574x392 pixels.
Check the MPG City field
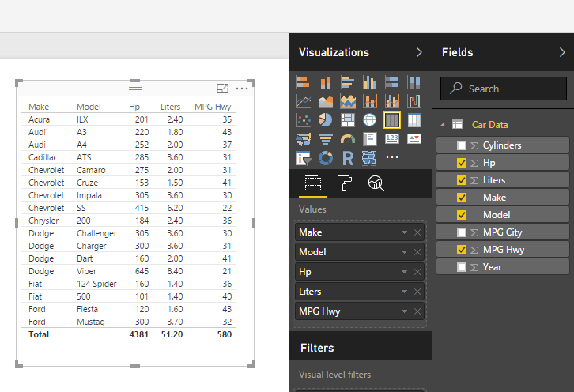coord(461,232)
